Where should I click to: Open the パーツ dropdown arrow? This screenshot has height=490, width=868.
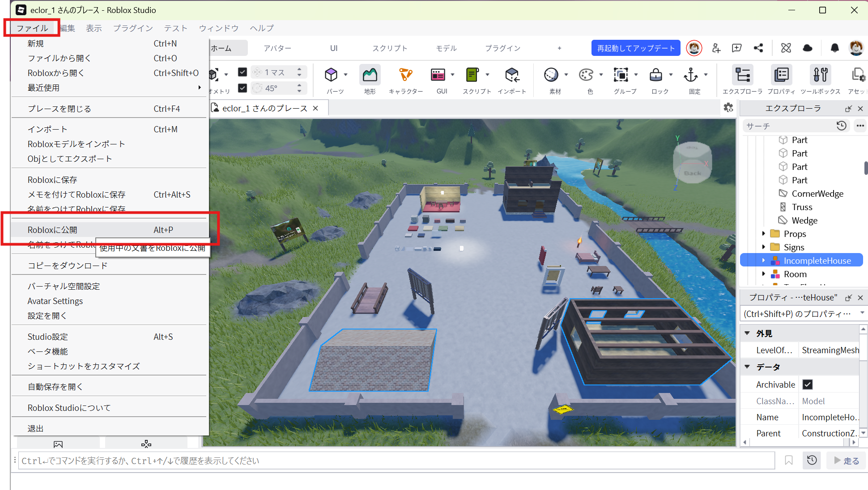[x=345, y=75]
